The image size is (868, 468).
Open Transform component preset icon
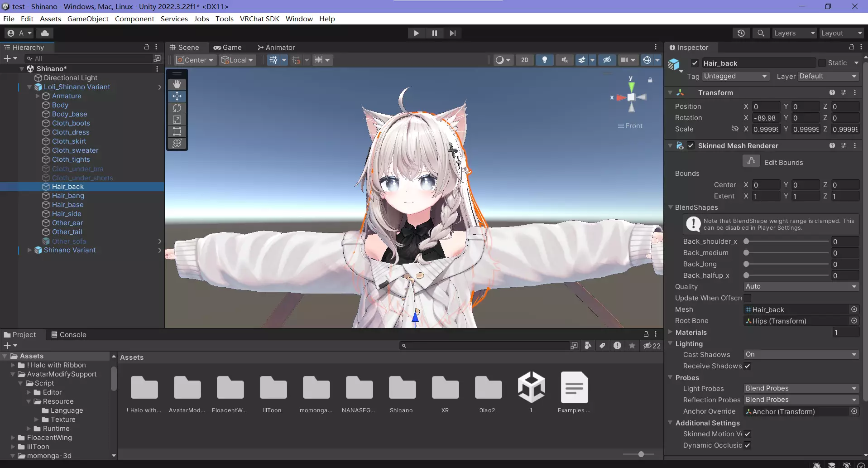pyautogui.click(x=844, y=92)
